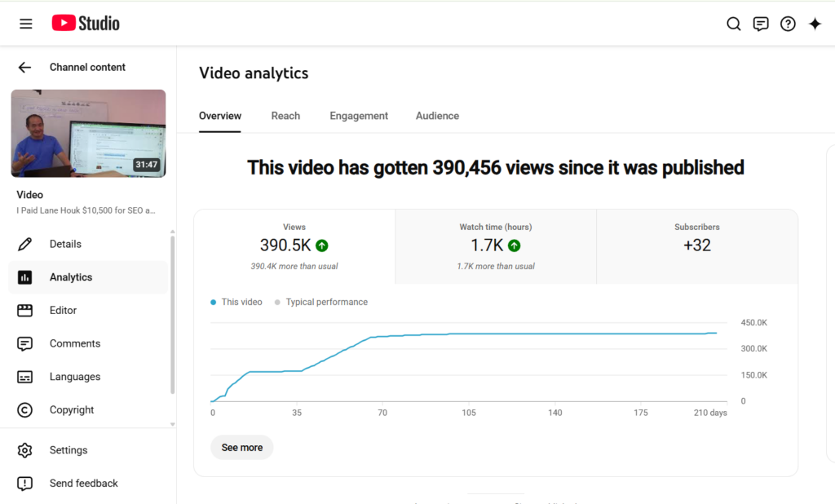Go to Channel content link

pos(87,67)
